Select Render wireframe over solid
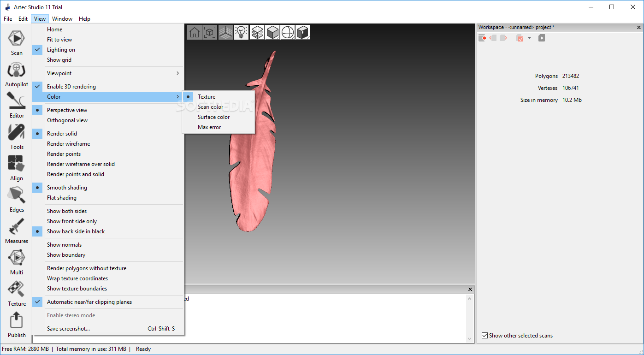Viewport: 644px width, 355px height. (x=108, y=164)
